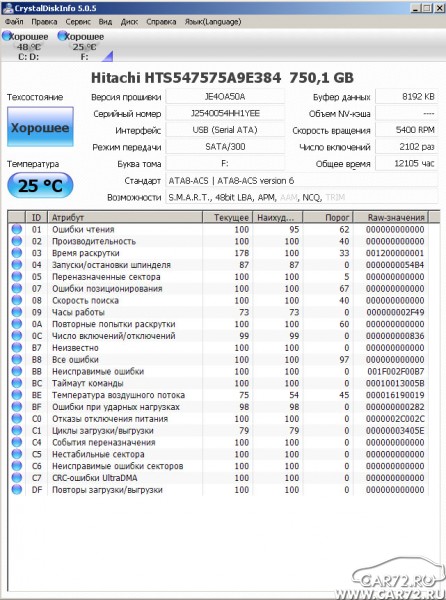446x600 pixels.
Task: Click status icon of Повторные попытки раскрутки row
Action: pyautogui.click(x=16, y=324)
